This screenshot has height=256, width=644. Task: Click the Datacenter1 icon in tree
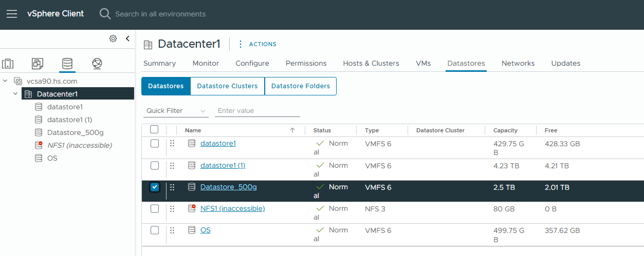(x=28, y=94)
